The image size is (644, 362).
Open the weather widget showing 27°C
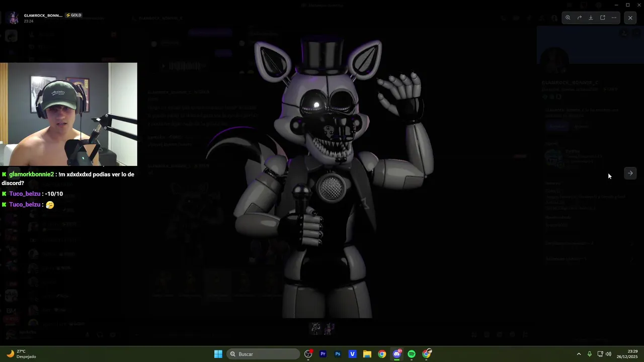22,354
